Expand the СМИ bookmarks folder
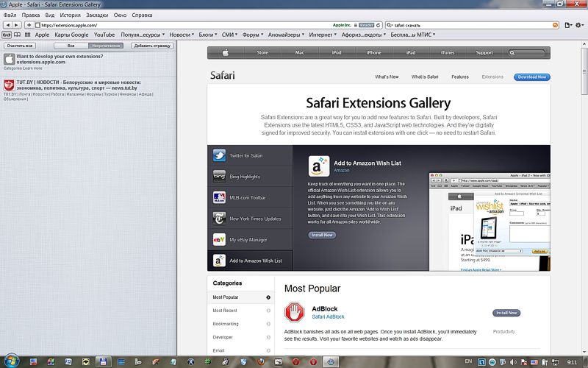The height and width of the screenshot is (368, 588). click(x=229, y=35)
